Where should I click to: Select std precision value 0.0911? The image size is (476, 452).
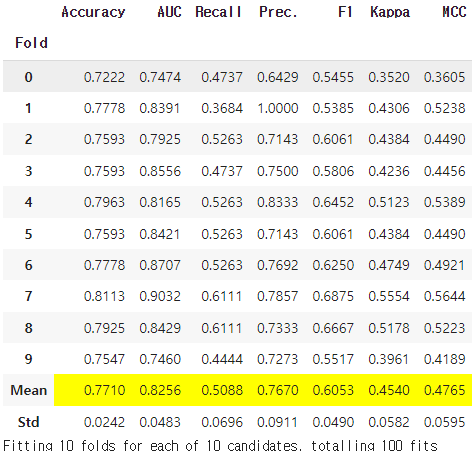(x=277, y=422)
